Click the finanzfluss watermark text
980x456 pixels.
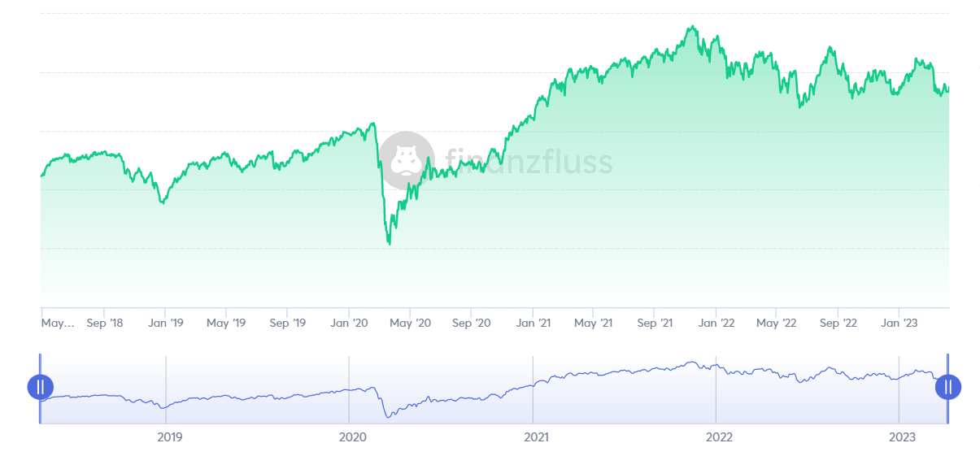coord(529,162)
